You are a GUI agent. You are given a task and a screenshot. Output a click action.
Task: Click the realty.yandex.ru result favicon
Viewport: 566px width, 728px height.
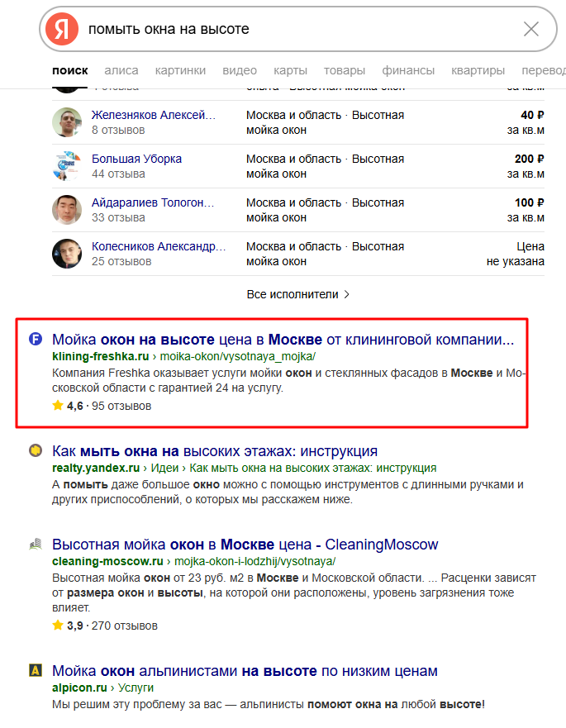[36, 450]
